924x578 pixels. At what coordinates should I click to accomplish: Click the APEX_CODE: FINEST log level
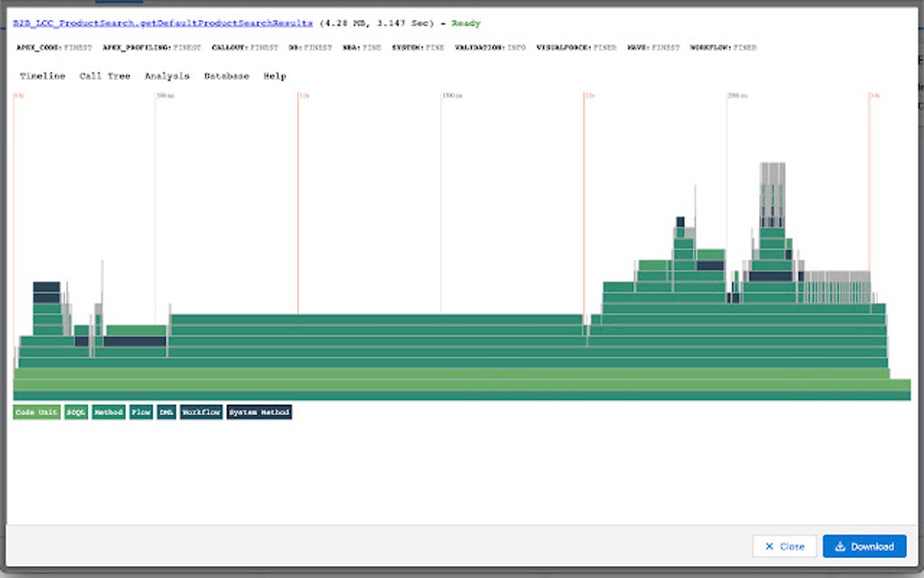(54, 48)
